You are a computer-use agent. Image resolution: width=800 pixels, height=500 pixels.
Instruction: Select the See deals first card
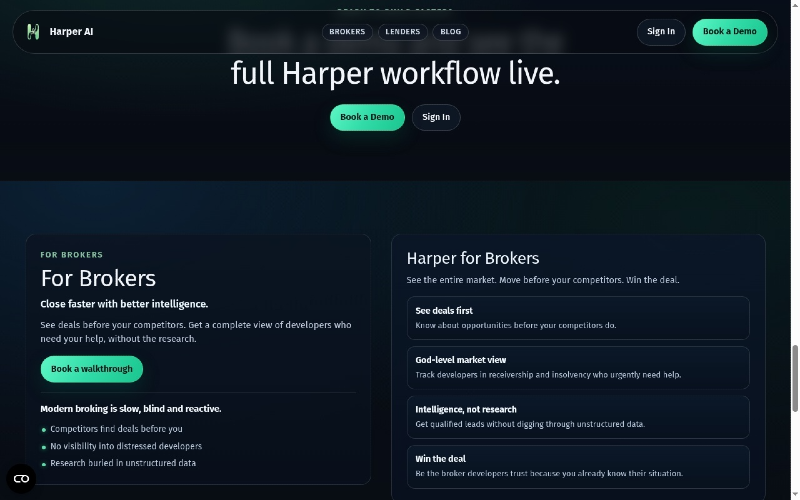578,318
